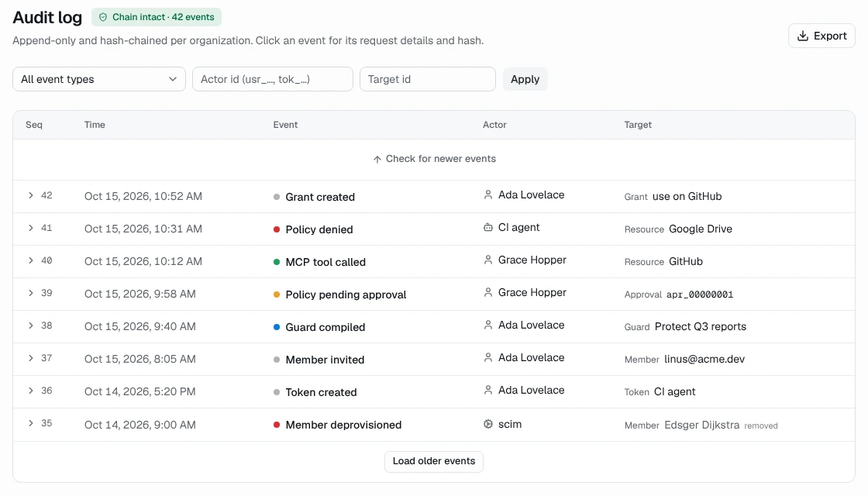Screen dimensions: 868x496
Task: Click the gray status dot for Grant created
Action: pos(277,197)
